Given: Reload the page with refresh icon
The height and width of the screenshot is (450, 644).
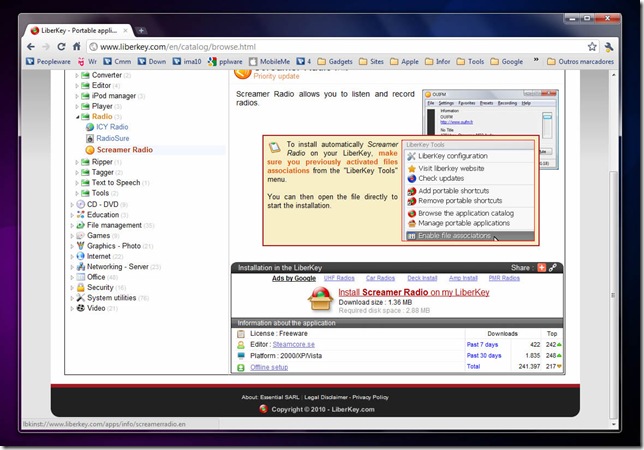Looking at the screenshot, I should pos(61,47).
